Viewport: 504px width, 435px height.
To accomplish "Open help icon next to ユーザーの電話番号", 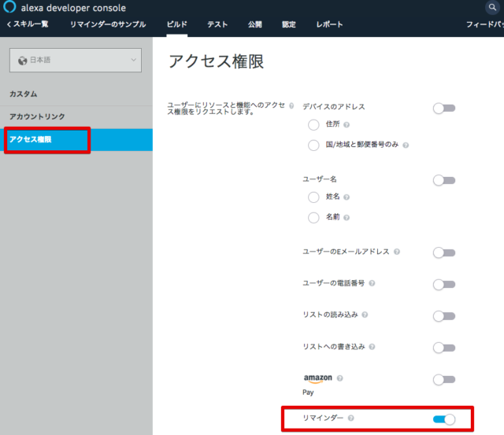I will pyautogui.click(x=372, y=283).
